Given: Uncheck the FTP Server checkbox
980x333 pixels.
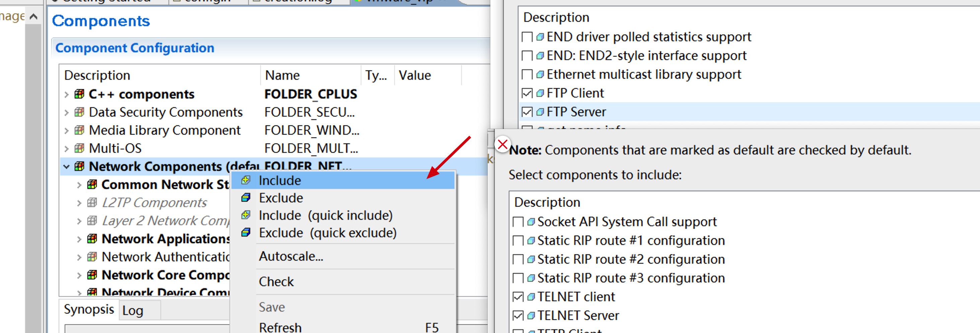Looking at the screenshot, I should [x=527, y=112].
